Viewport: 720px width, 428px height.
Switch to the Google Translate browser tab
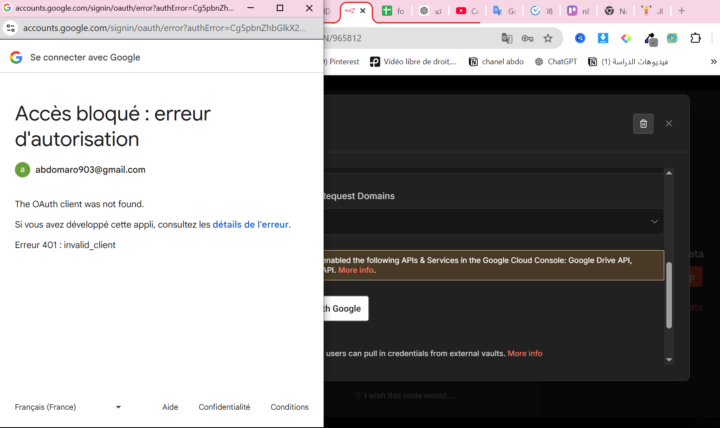tap(504, 11)
